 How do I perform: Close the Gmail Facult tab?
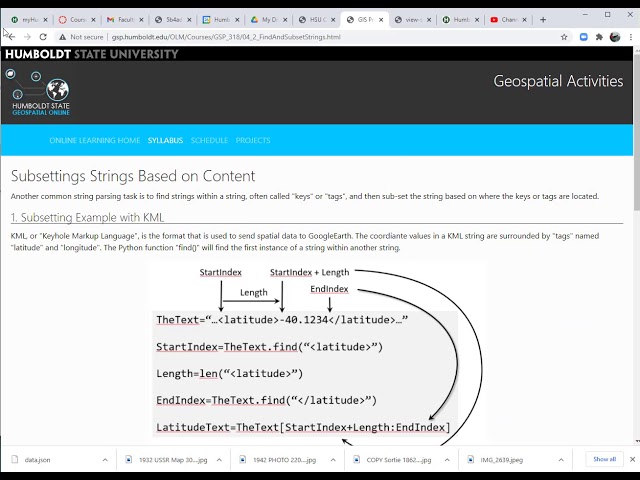coord(141,20)
